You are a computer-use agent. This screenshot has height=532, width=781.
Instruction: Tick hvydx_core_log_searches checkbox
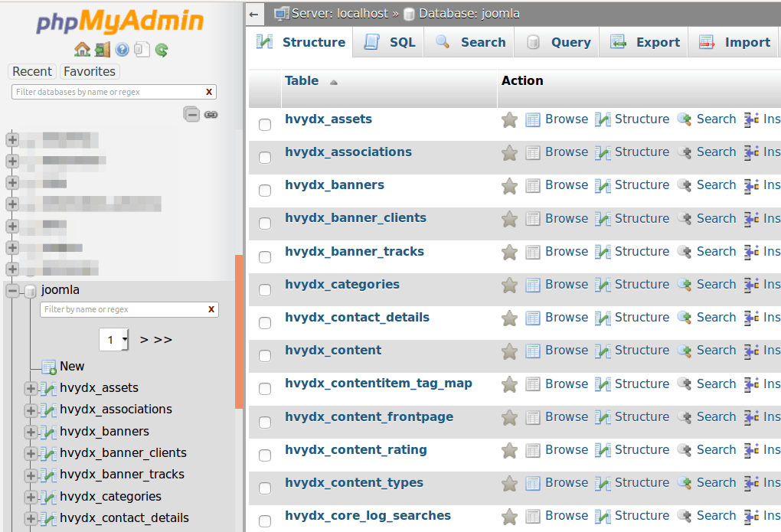click(265, 521)
